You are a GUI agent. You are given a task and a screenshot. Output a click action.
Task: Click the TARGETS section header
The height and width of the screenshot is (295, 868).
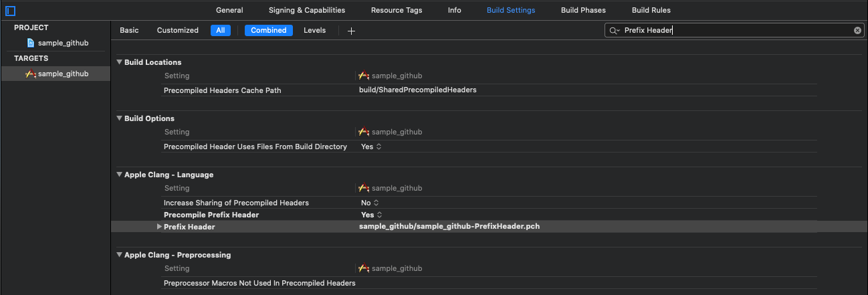point(31,58)
